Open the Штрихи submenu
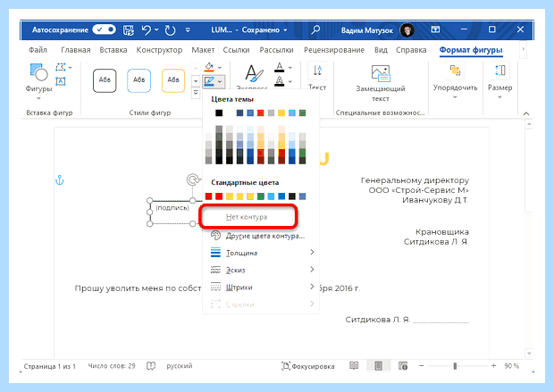Screen dimensions: 554x392 (x=261, y=287)
